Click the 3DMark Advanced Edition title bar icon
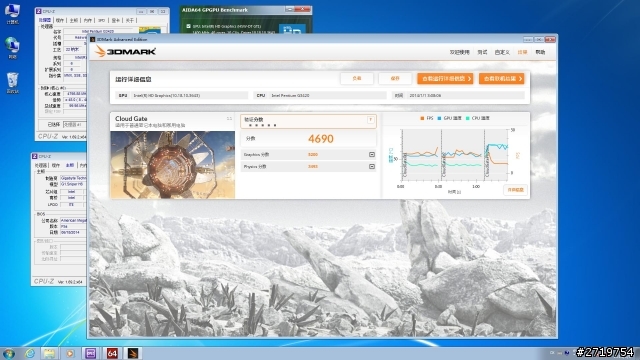 (x=93, y=39)
